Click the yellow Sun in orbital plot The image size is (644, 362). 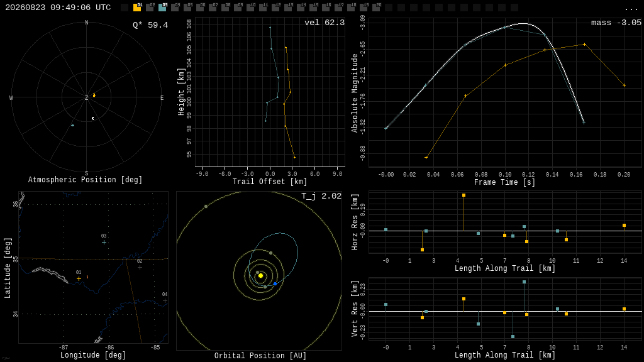tap(260, 275)
